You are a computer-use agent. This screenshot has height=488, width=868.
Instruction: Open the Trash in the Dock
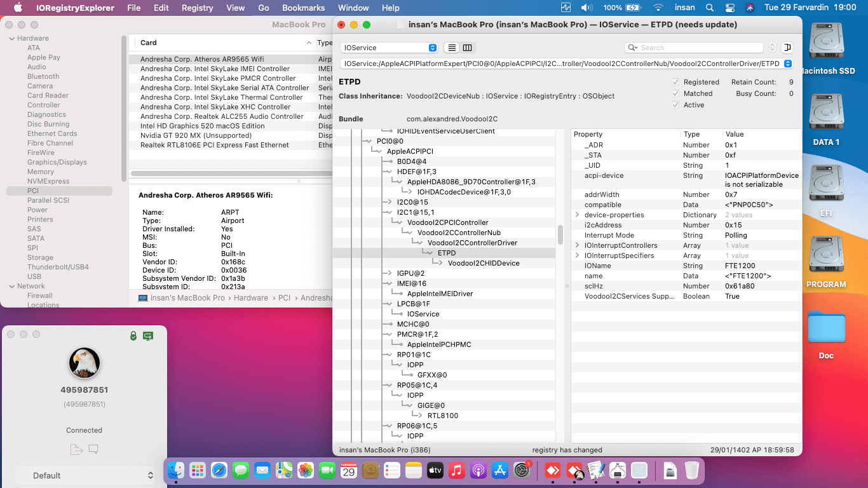692,470
